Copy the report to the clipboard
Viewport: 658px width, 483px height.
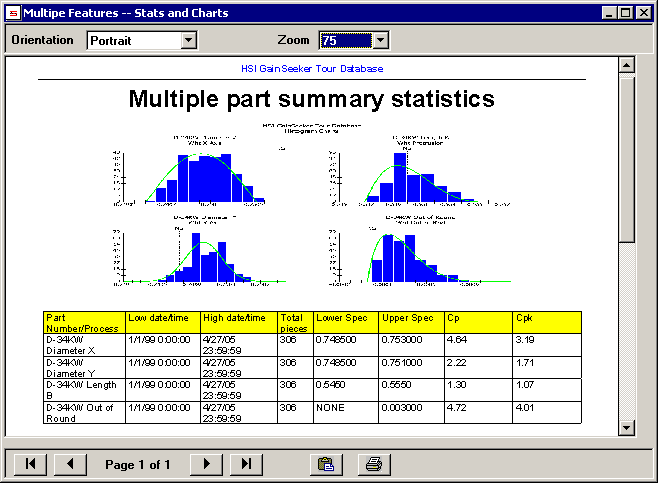[324, 464]
